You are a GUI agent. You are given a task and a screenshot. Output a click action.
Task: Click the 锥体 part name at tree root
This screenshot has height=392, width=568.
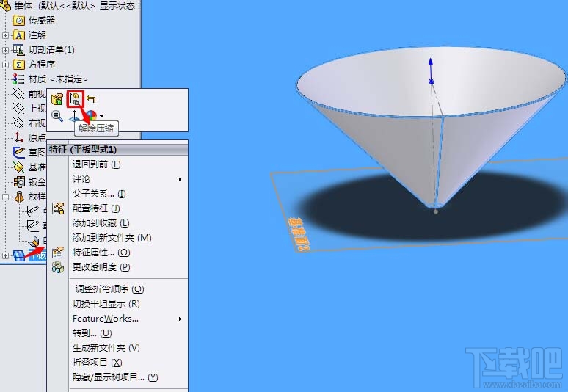click(x=23, y=5)
